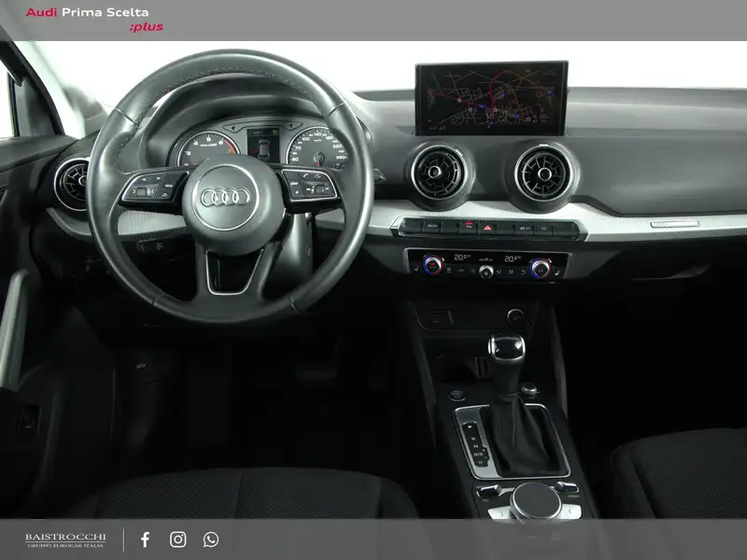
Task: Click the navigation map display screen
Action: click(491, 98)
